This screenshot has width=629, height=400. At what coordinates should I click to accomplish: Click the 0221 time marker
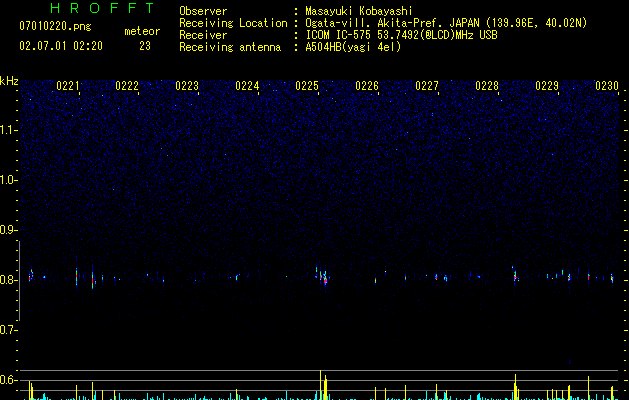coord(68,86)
